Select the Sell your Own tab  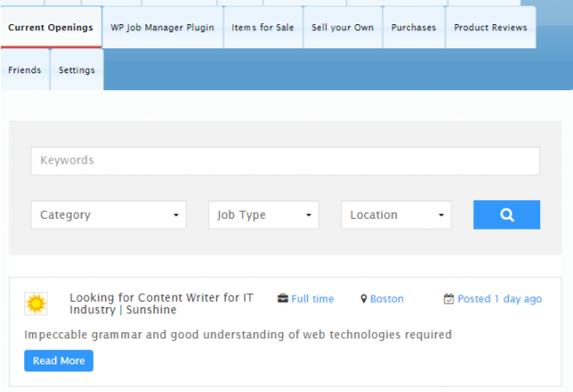click(343, 28)
